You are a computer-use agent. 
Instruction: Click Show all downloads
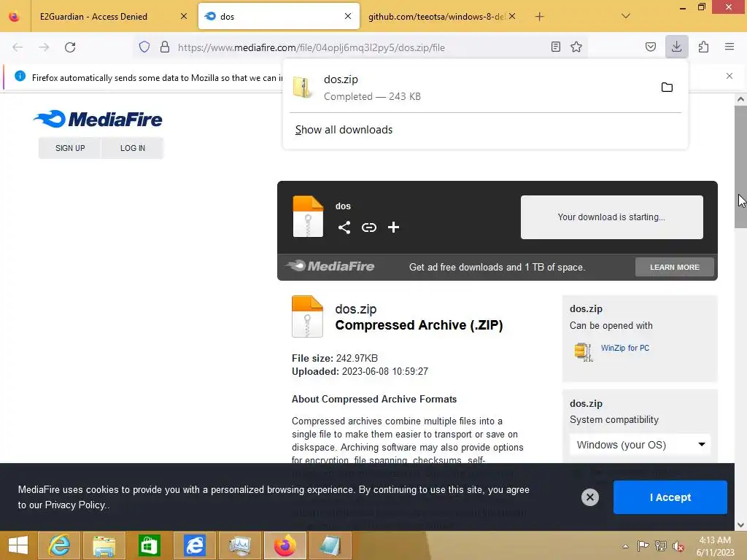(x=344, y=130)
